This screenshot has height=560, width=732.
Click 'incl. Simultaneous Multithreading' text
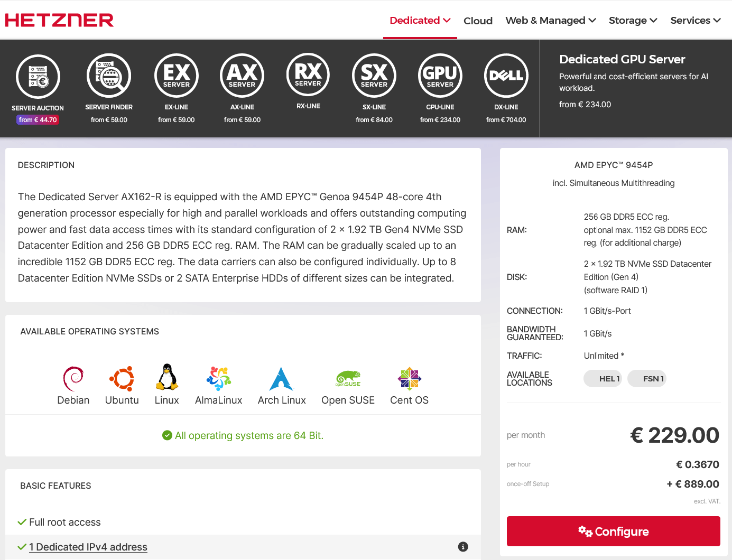614,183
